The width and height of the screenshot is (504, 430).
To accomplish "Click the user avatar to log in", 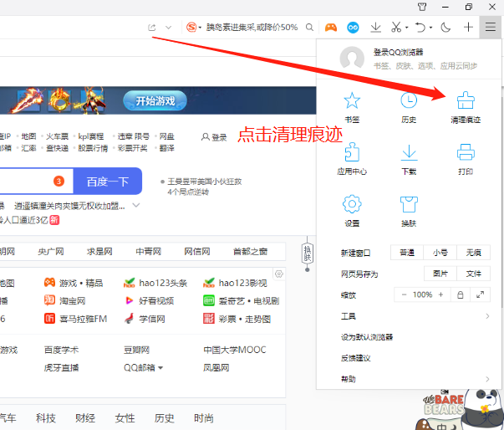I will click(x=352, y=58).
